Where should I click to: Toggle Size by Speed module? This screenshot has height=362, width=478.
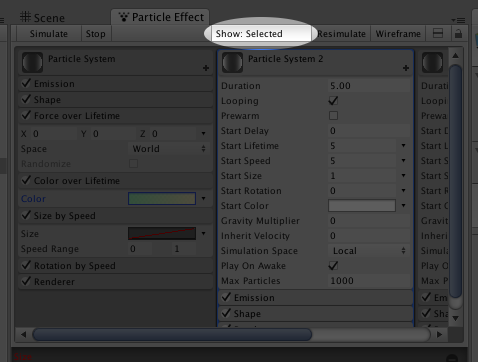coord(26,215)
